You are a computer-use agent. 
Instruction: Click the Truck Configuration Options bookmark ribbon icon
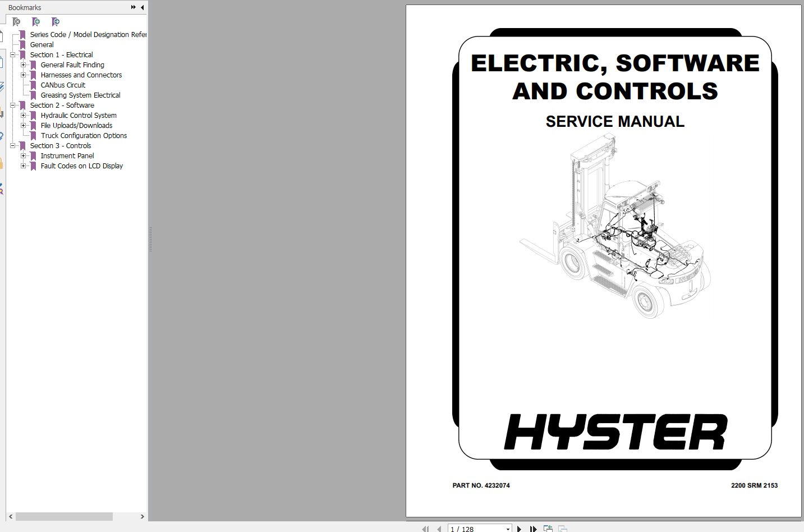click(x=33, y=136)
